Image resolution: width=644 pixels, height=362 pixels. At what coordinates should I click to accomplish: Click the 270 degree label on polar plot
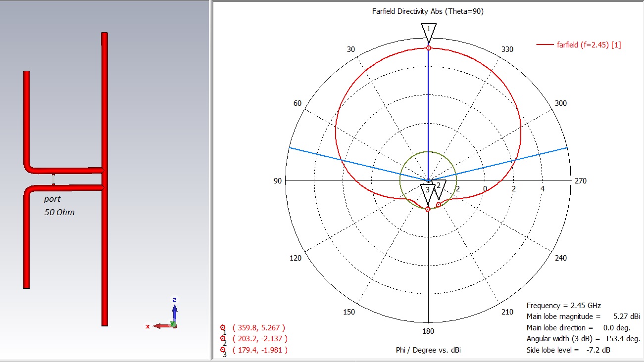coord(580,181)
